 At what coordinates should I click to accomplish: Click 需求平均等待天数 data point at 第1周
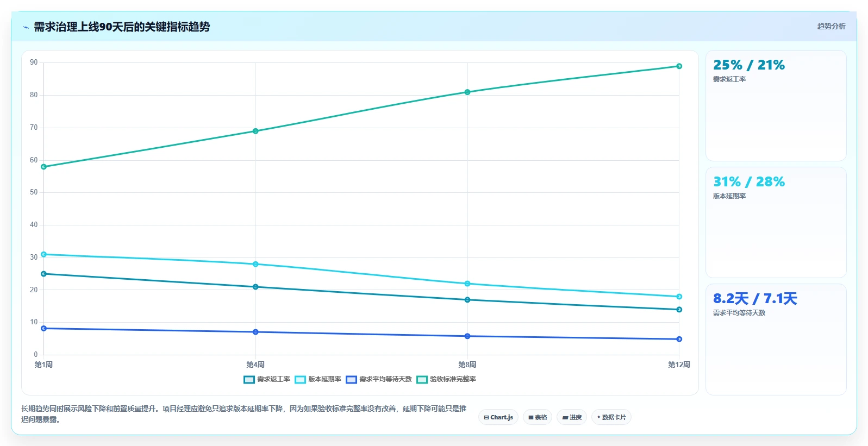click(44, 329)
